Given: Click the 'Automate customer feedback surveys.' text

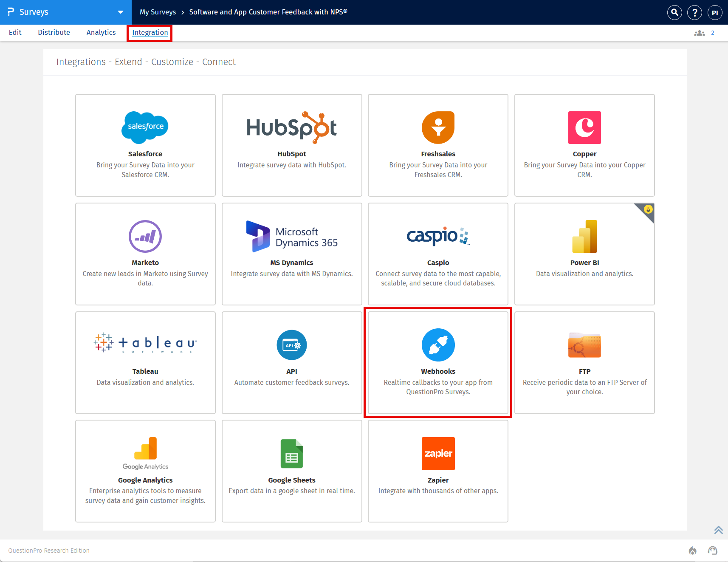Looking at the screenshot, I should coord(292,382).
